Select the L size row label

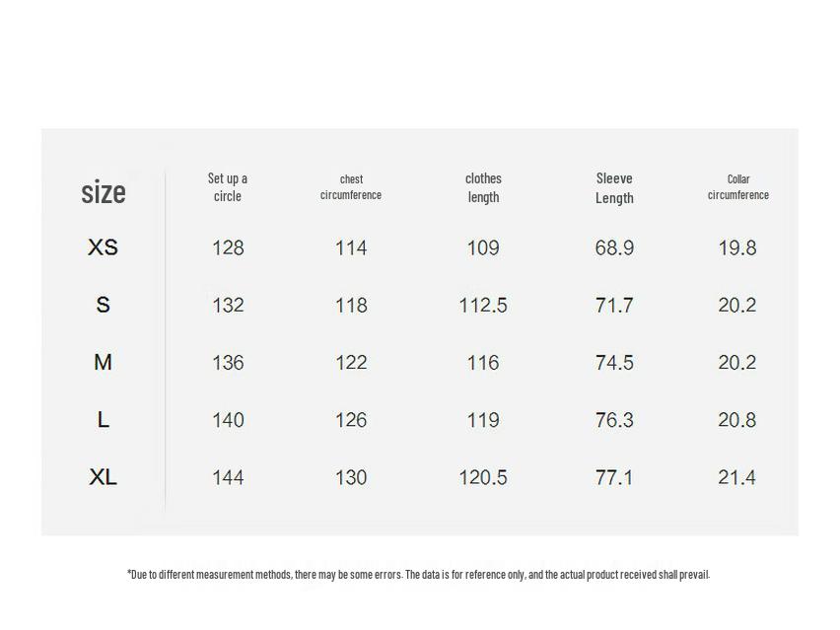104,420
